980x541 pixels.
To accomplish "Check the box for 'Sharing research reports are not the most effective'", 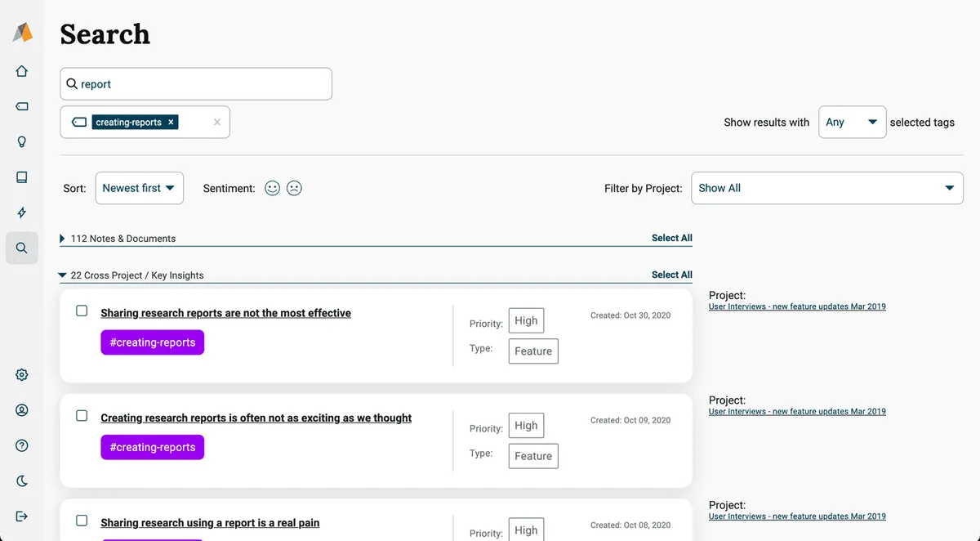I will tap(82, 311).
